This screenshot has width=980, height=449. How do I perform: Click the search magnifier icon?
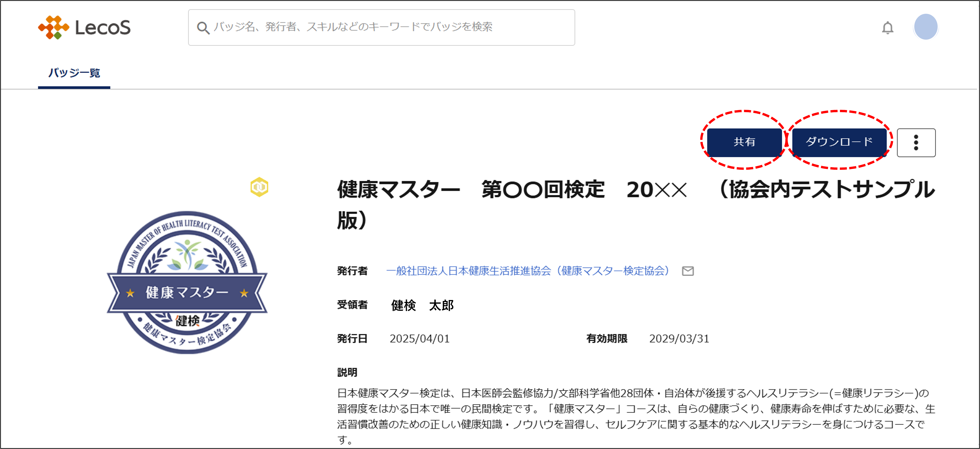[x=203, y=28]
